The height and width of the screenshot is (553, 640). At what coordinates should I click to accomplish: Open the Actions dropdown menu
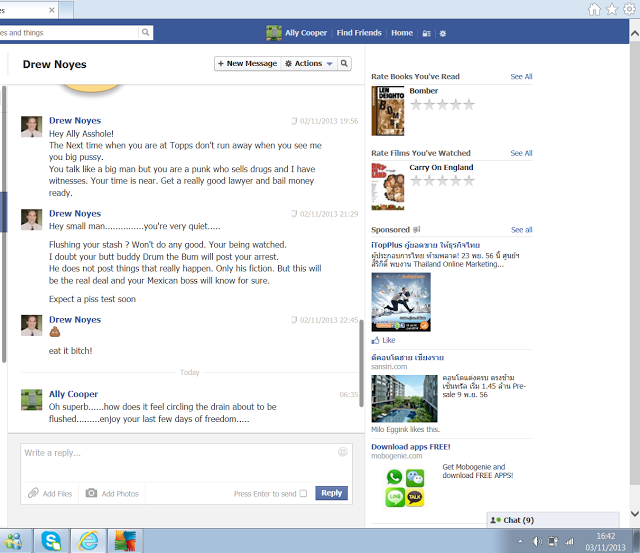click(x=309, y=63)
